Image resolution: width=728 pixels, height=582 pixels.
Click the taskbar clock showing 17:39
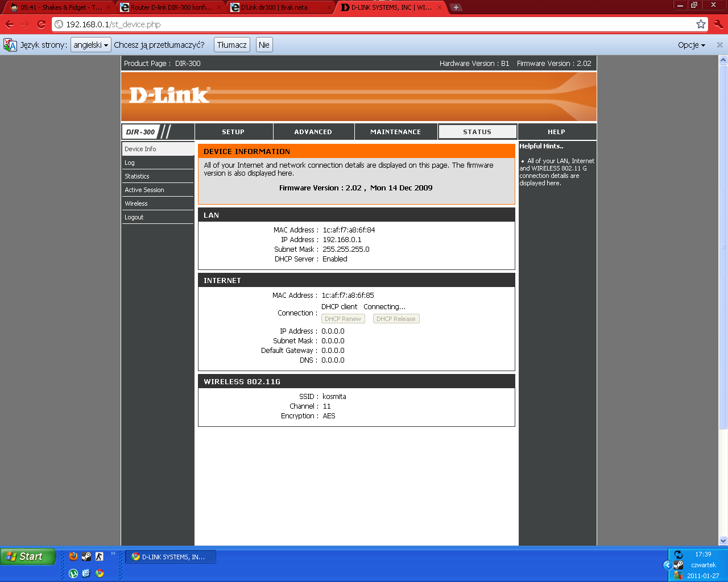[x=703, y=554]
